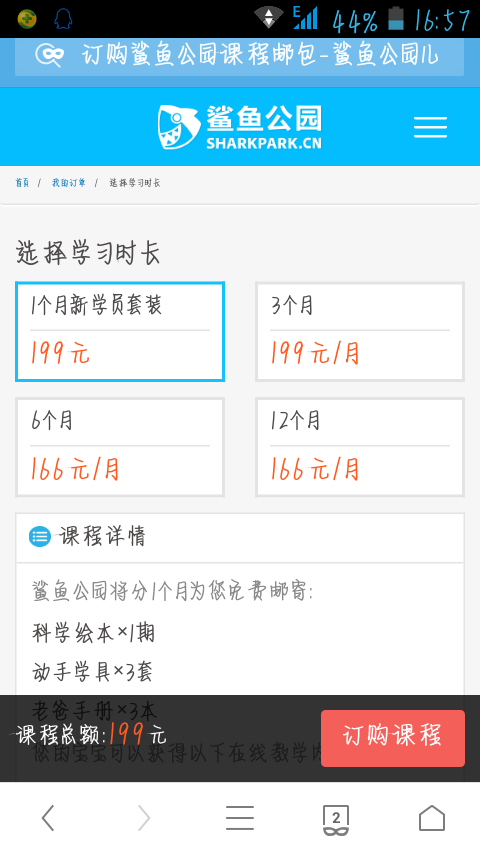Tap the page title address bar
The image size is (480, 854).
click(x=239, y=55)
